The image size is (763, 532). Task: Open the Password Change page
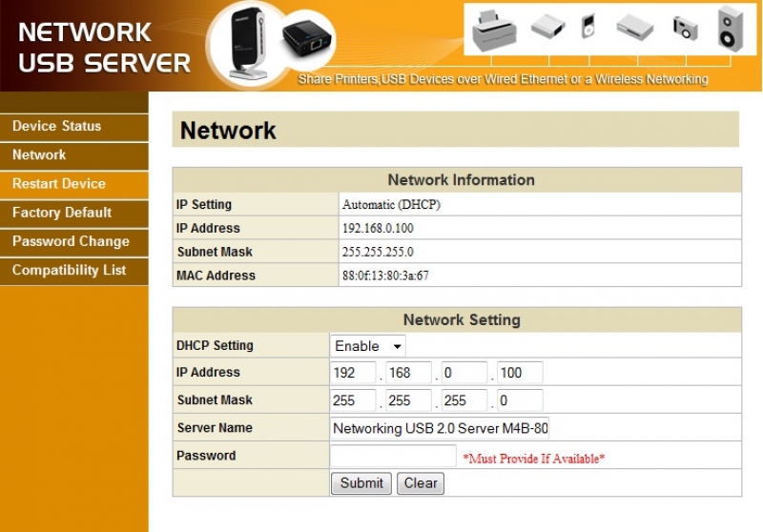click(x=70, y=241)
